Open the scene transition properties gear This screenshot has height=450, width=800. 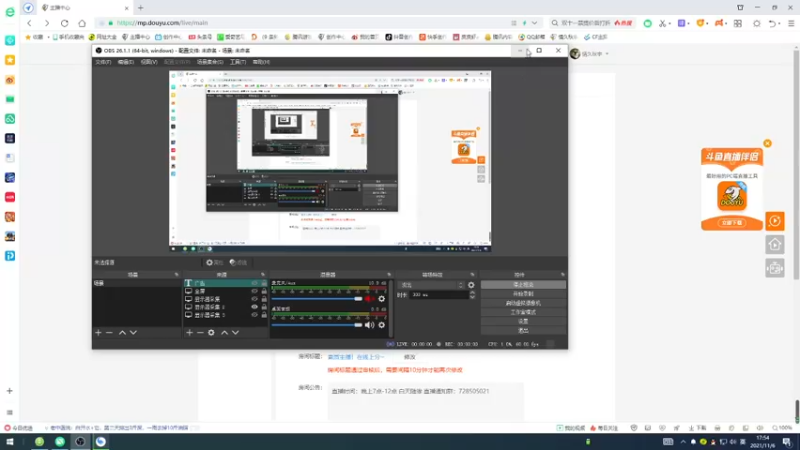click(471, 285)
